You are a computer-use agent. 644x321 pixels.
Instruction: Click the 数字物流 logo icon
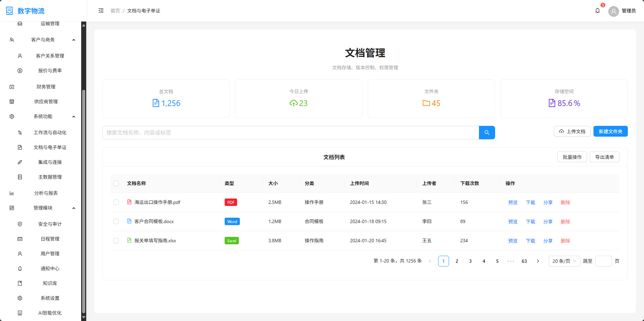click(x=9, y=10)
